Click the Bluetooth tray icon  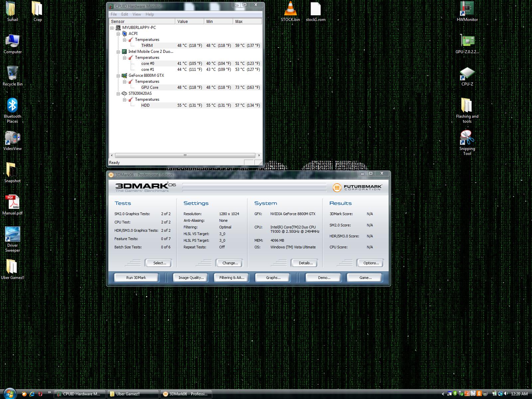click(455, 394)
